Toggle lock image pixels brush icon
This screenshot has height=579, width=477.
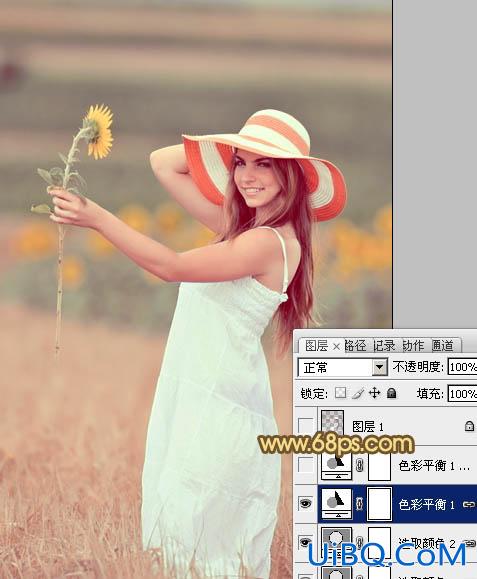[358, 393]
